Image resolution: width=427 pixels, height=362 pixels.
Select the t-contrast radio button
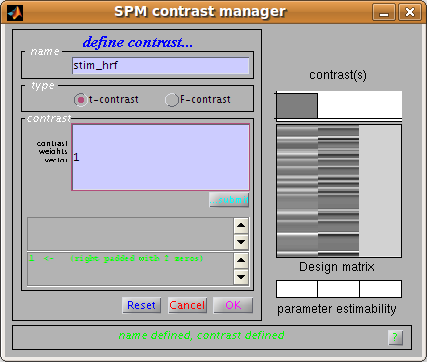tap(80, 100)
